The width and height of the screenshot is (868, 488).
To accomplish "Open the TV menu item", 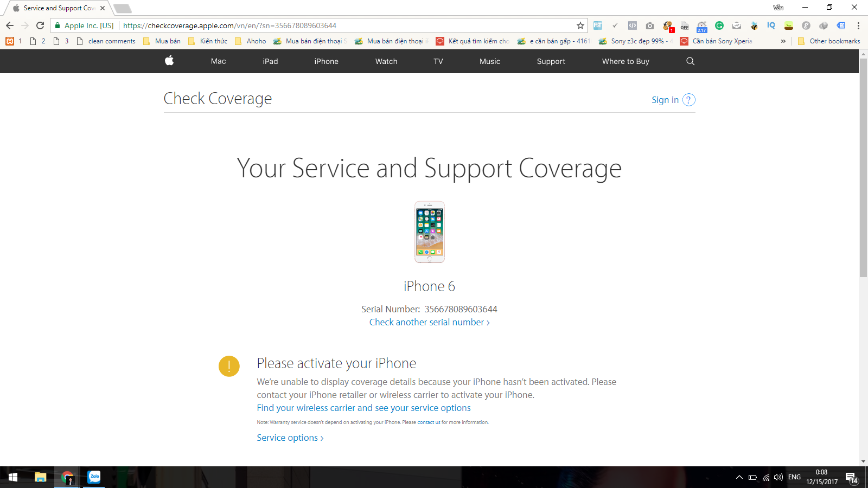I will pyautogui.click(x=438, y=61).
